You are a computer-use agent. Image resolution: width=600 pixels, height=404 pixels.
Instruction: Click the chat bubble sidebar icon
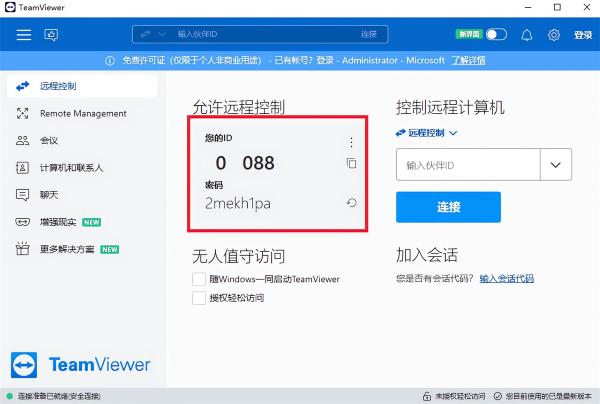tap(23, 195)
